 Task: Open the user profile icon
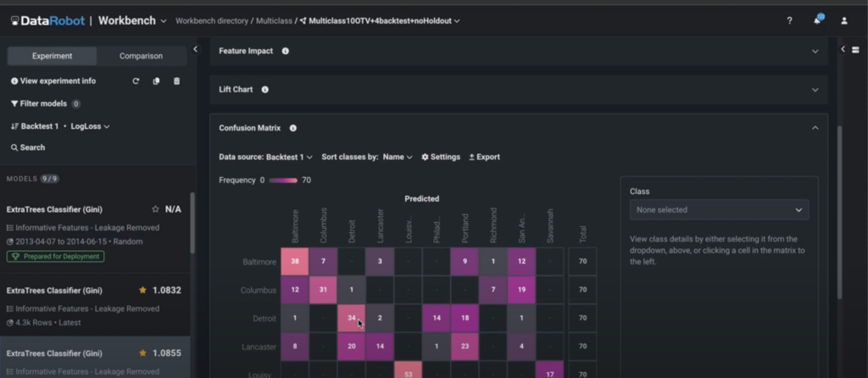click(x=843, y=20)
